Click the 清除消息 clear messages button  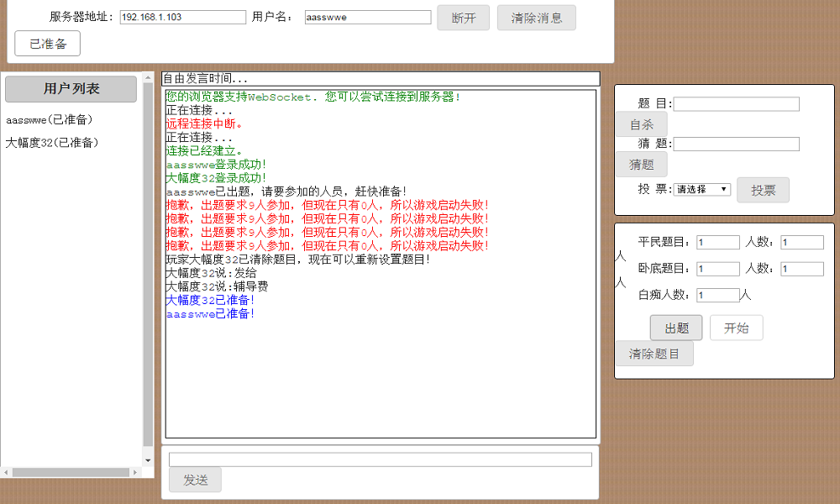click(x=536, y=18)
